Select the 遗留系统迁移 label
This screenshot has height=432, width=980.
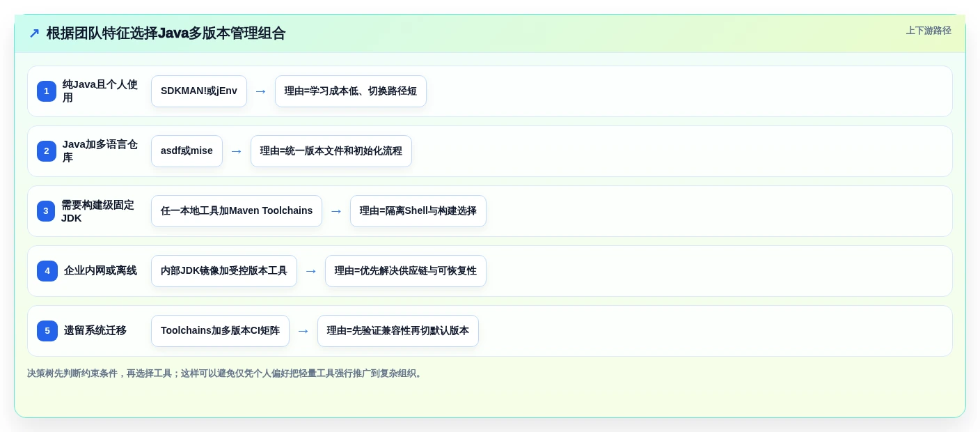(95, 331)
